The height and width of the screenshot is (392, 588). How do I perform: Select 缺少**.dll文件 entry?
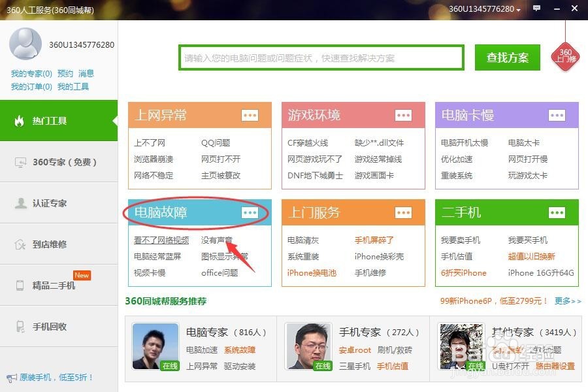379,143
